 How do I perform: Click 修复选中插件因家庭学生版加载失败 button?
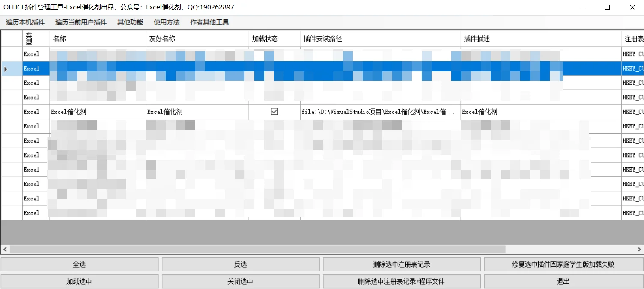pyautogui.click(x=563, y=264)
